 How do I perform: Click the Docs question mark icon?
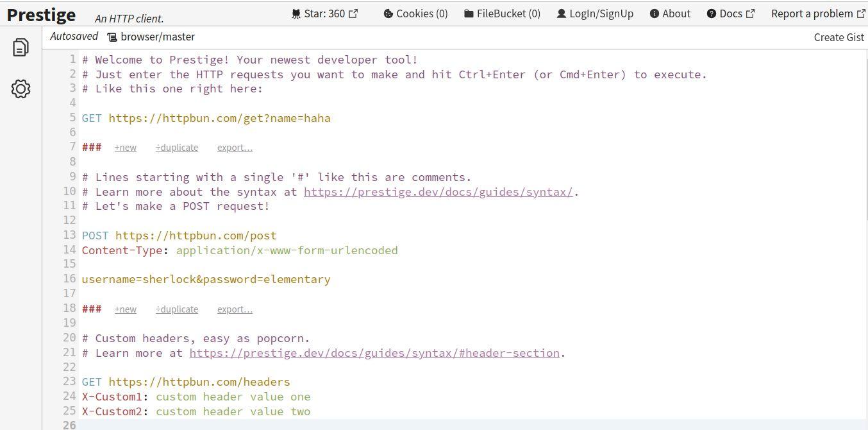click(x=711, y=13)
